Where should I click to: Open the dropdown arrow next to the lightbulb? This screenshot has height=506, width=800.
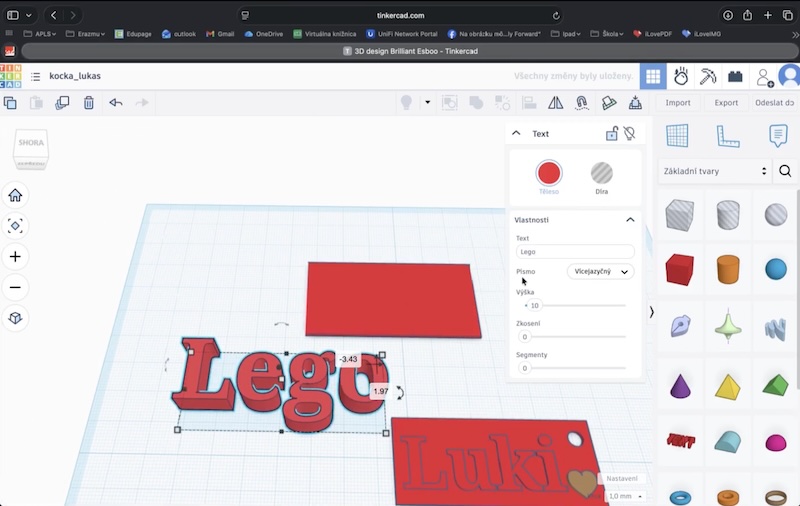[x=428, y=103]
